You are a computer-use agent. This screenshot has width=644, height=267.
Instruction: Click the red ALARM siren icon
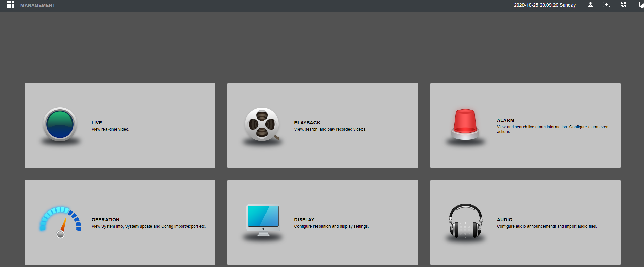point(465,125)
